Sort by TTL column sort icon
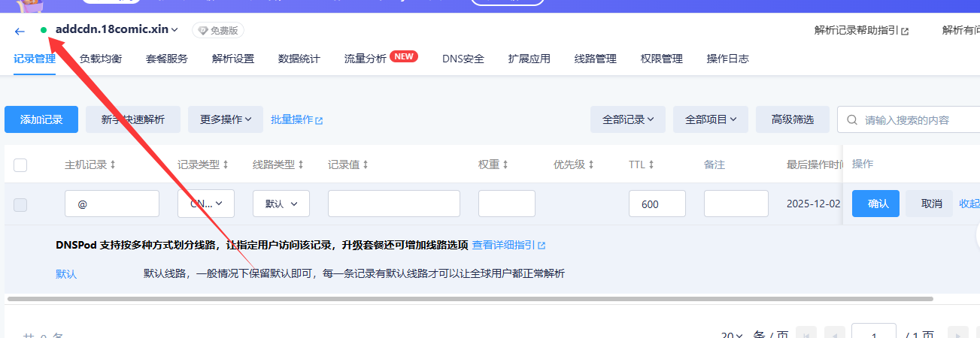980x338 pixels. coord(651,164)
